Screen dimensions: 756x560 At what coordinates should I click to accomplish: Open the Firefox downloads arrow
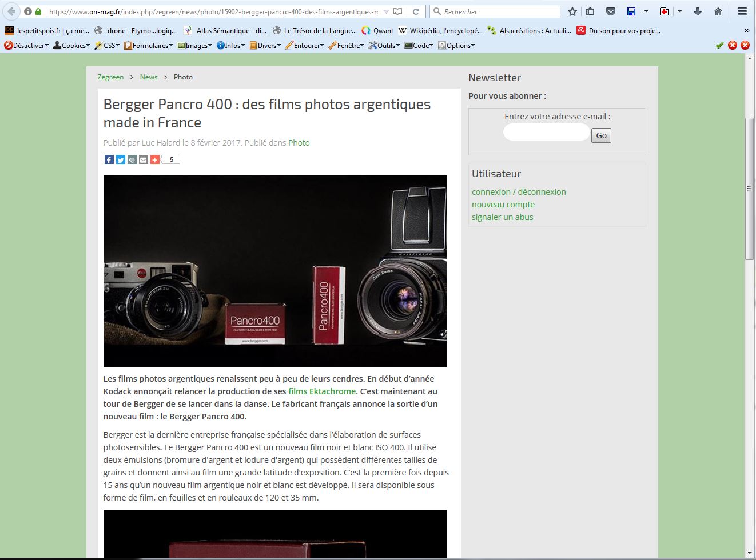point(698,11)
